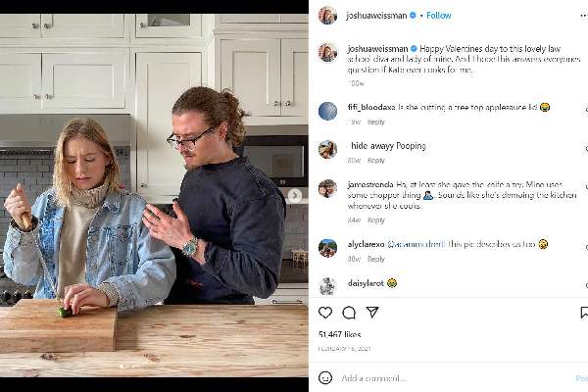Save post using the bookmark icon
The image size is (588, 392).
point(584,313)
